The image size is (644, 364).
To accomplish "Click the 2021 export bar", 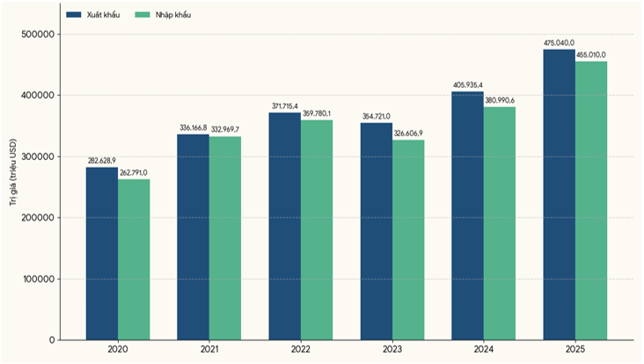I will coord(193,237).
